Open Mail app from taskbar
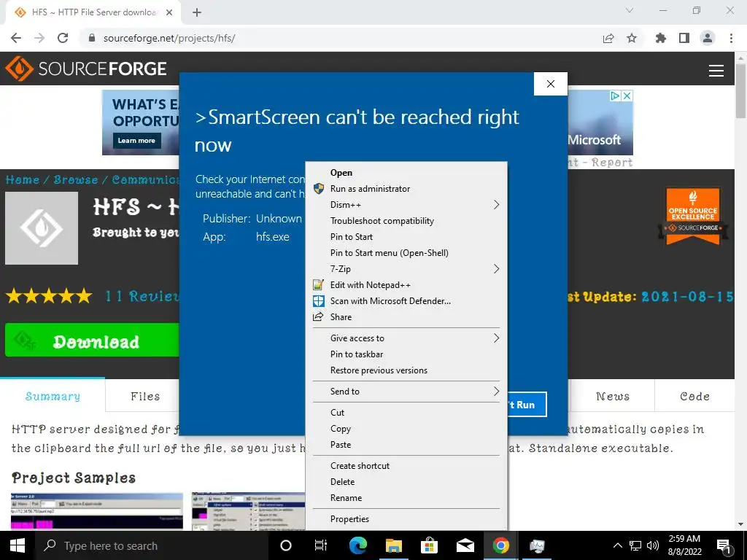Viewport: 747px width, 560px height. [465, 545]
